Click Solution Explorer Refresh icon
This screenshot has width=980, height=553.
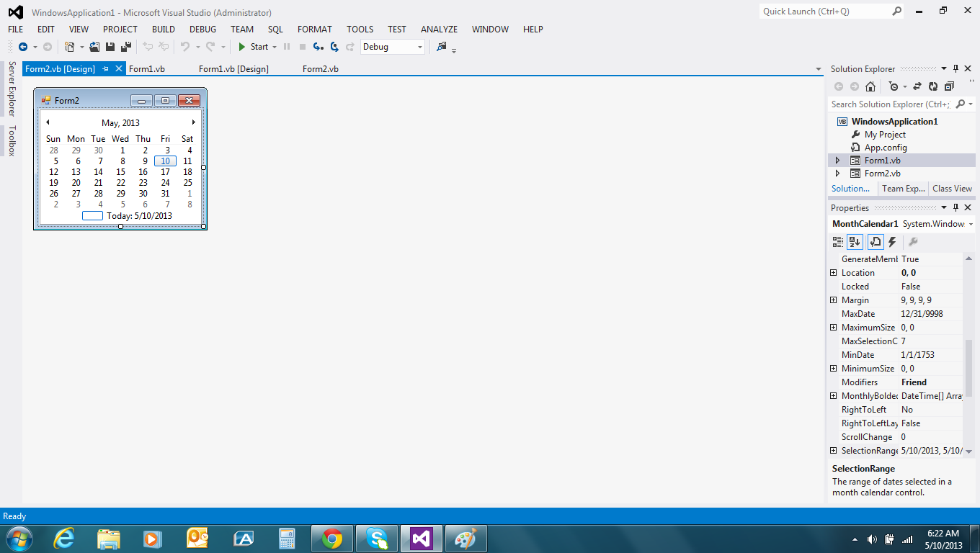pos(933,86)
